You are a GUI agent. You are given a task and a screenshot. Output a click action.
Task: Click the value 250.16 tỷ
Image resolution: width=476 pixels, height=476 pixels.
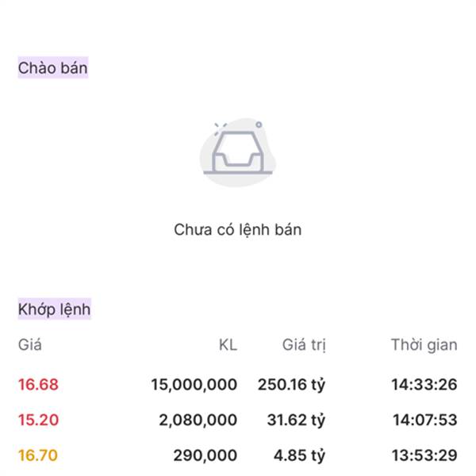point(291,385)
